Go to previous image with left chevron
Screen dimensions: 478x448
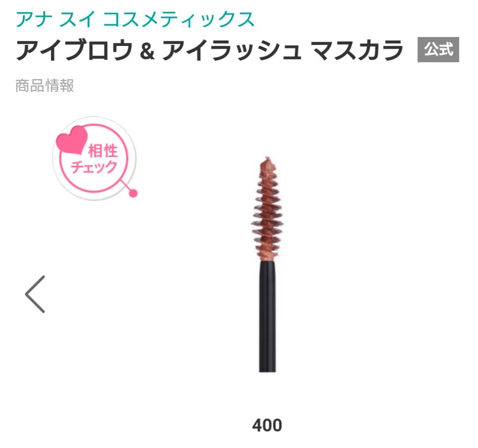point(36,294)
